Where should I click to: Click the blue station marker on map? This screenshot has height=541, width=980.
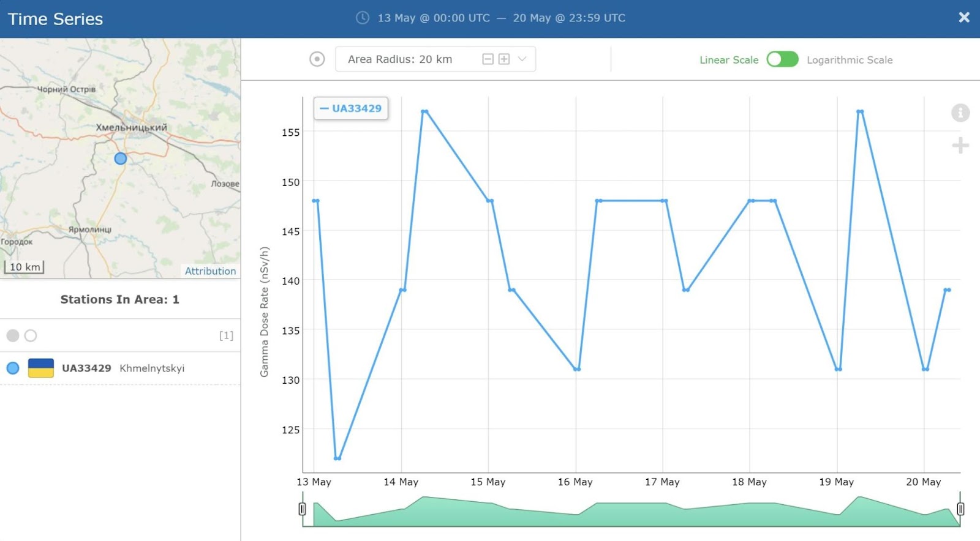coord(121,159)
